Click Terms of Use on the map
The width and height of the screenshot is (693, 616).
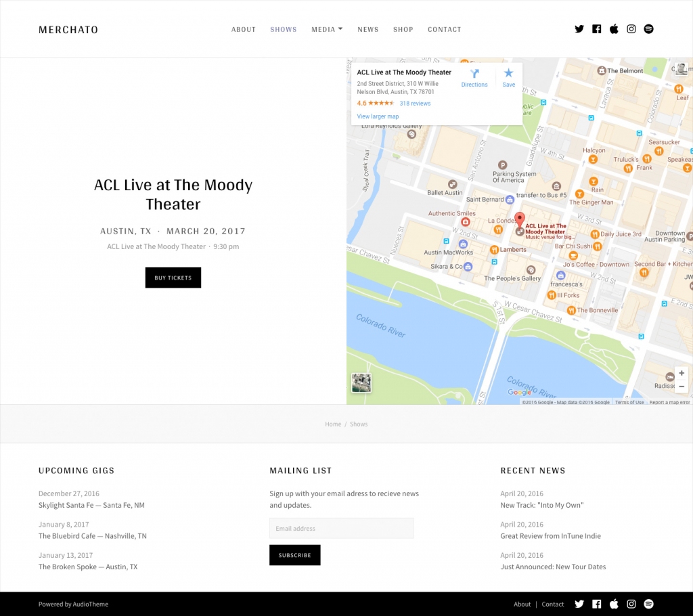(629, 402)
